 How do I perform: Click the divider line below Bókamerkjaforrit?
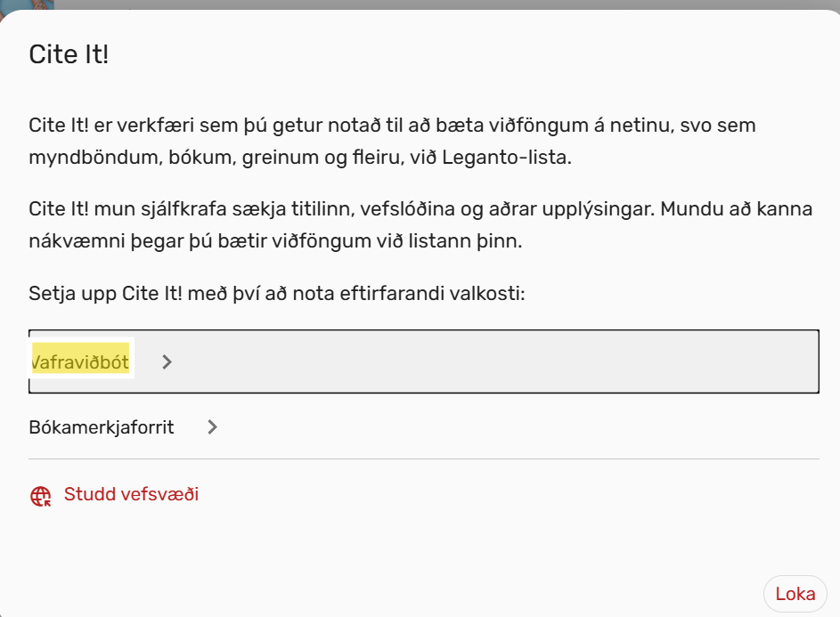click(x=423, y=459)
